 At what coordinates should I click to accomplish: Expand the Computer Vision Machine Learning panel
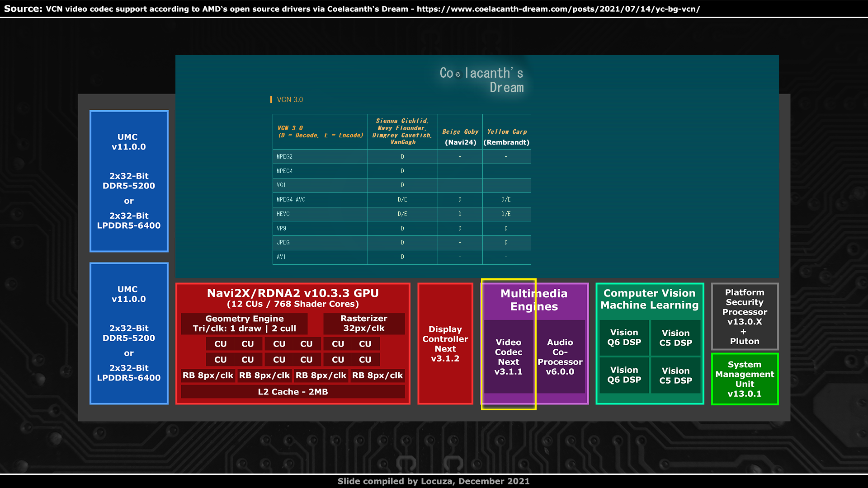[650, 299]
